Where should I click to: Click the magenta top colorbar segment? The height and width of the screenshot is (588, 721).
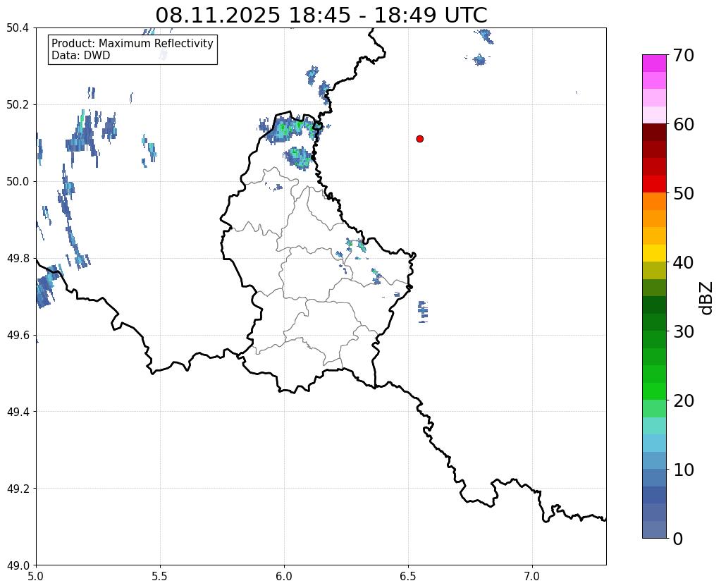click(654, 63)
